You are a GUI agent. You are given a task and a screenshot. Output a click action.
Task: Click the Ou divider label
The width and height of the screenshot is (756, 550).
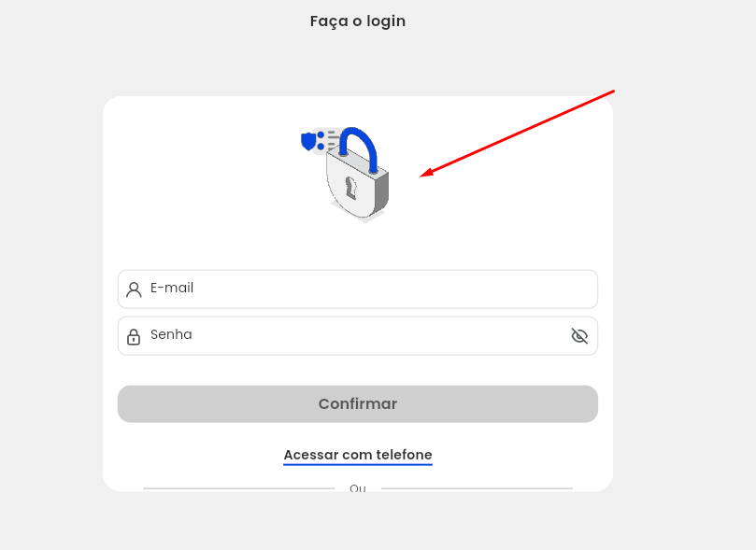tap(358, 488)
